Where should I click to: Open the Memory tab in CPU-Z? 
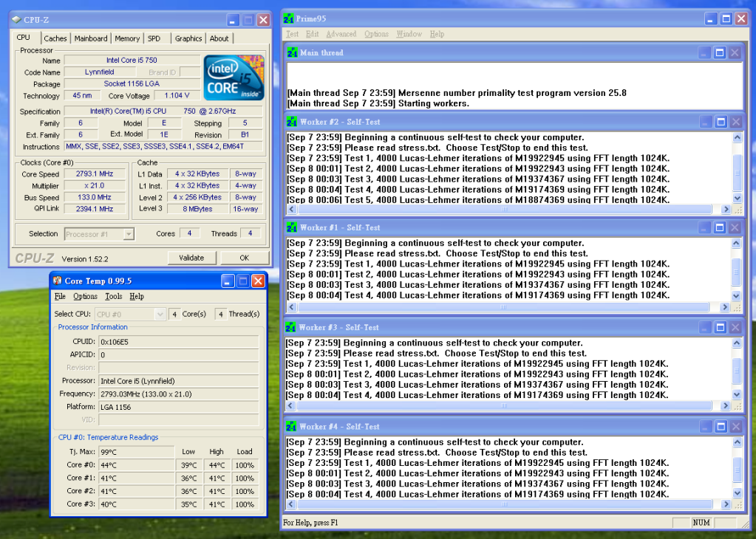[127, 38]
